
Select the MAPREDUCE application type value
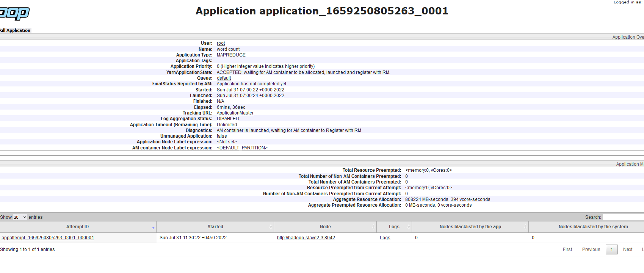(231, 55)
